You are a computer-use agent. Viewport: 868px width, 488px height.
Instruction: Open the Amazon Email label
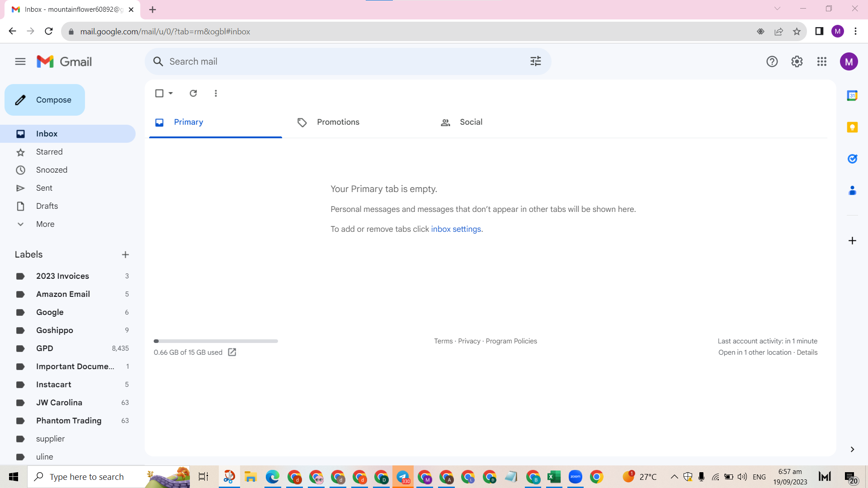[63, 294]
